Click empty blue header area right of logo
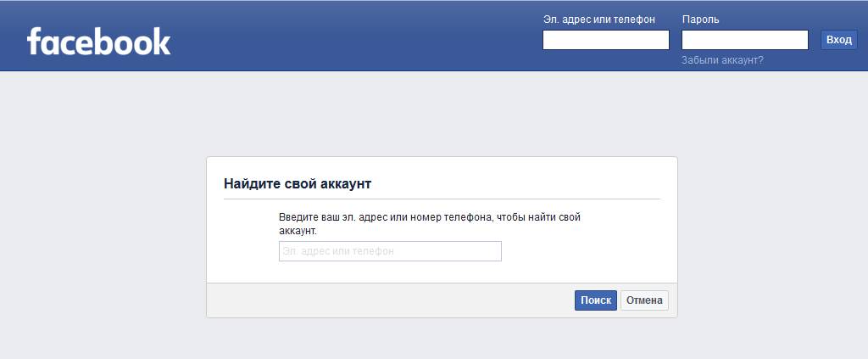Screen dimensions: 868x359 point(356,38)
